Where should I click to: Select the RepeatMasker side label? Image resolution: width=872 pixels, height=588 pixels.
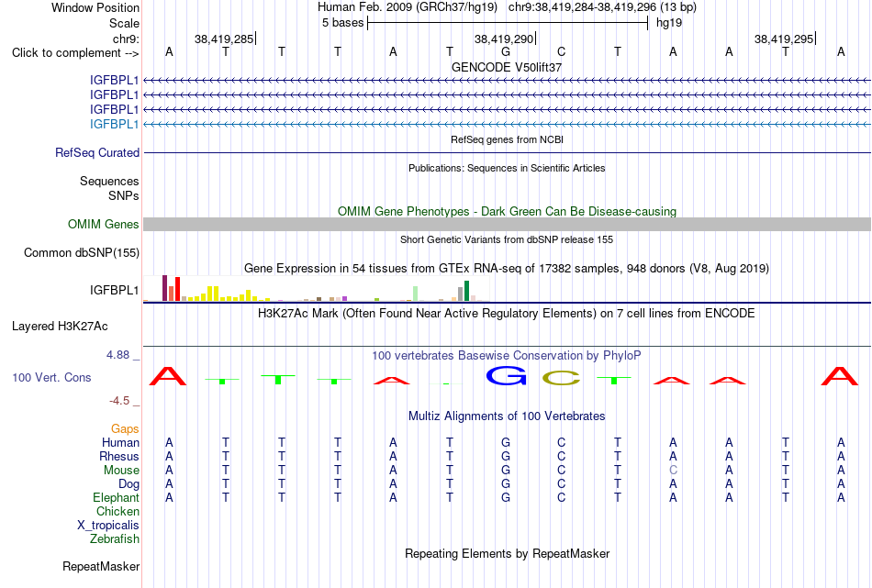tap(101, 566)
